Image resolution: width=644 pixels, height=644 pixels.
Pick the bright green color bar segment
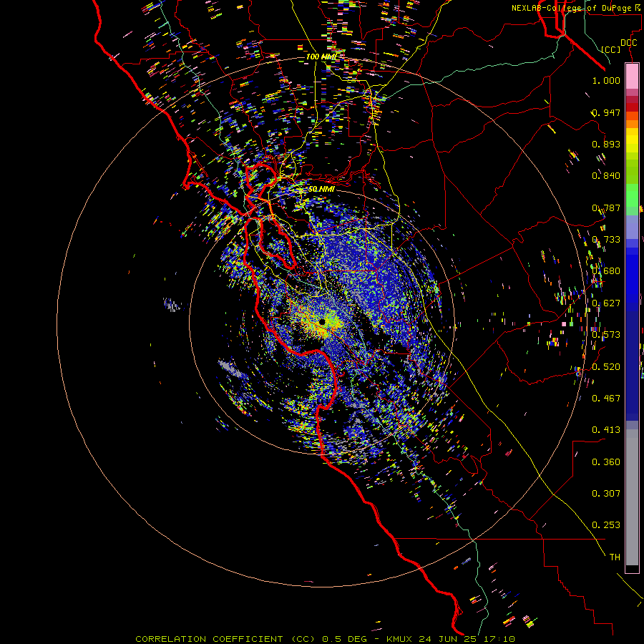click(x=632, y=195)
